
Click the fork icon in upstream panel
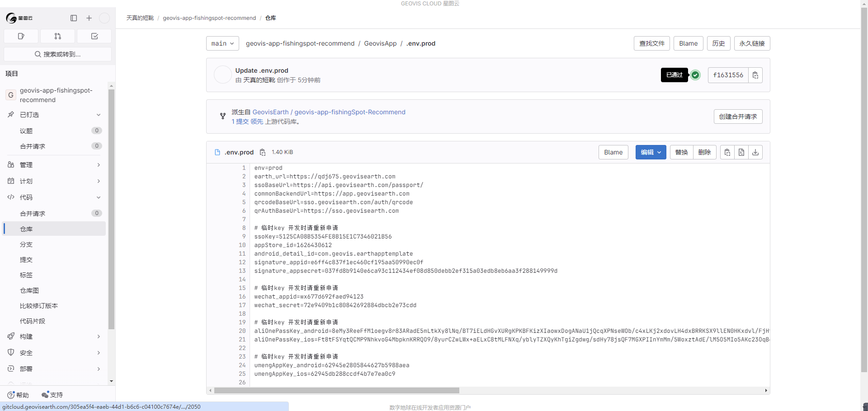tap(223, 116)
